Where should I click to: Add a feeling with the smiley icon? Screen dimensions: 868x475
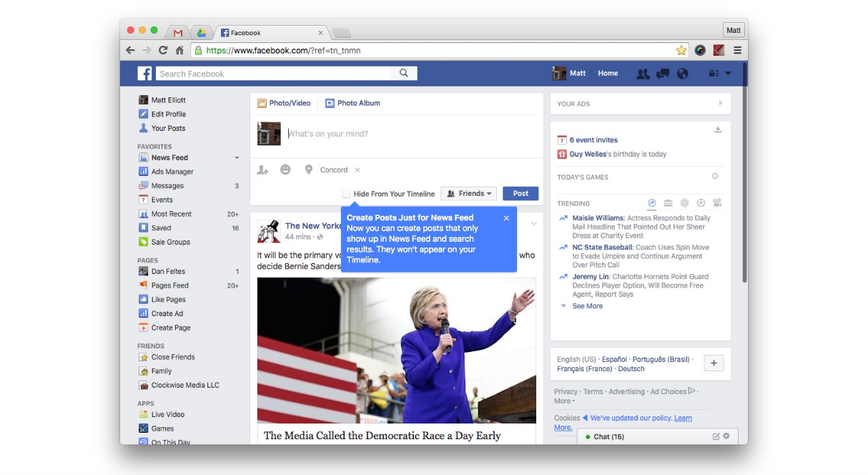click(285, 170)
